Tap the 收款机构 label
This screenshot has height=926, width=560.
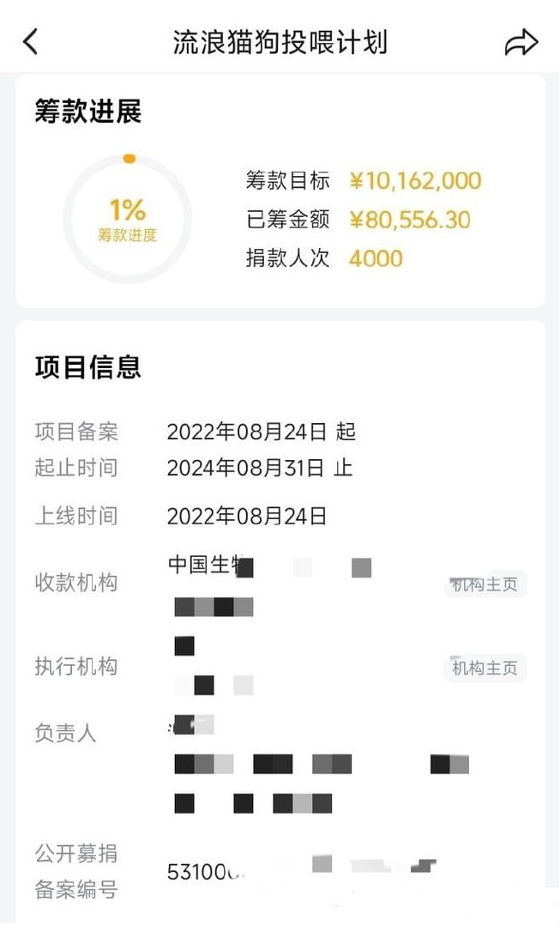[x=76, y=584]
